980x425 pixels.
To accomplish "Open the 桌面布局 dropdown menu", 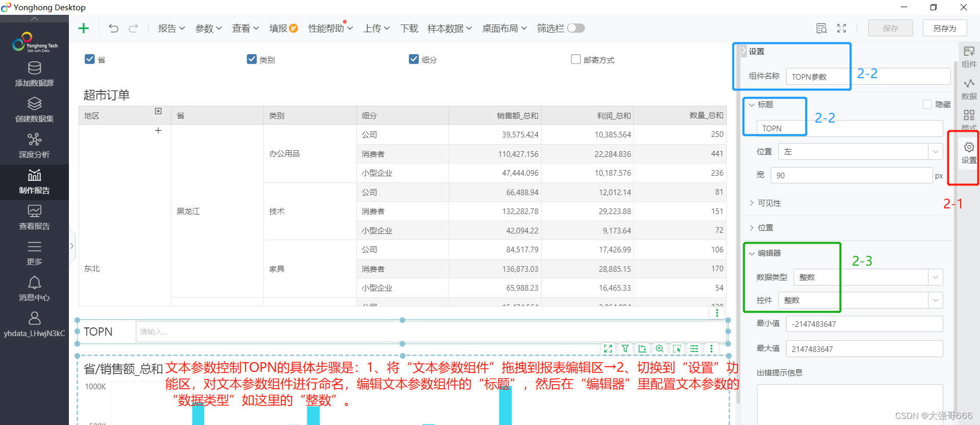I will pyautogui.click(x=504, y=29).
